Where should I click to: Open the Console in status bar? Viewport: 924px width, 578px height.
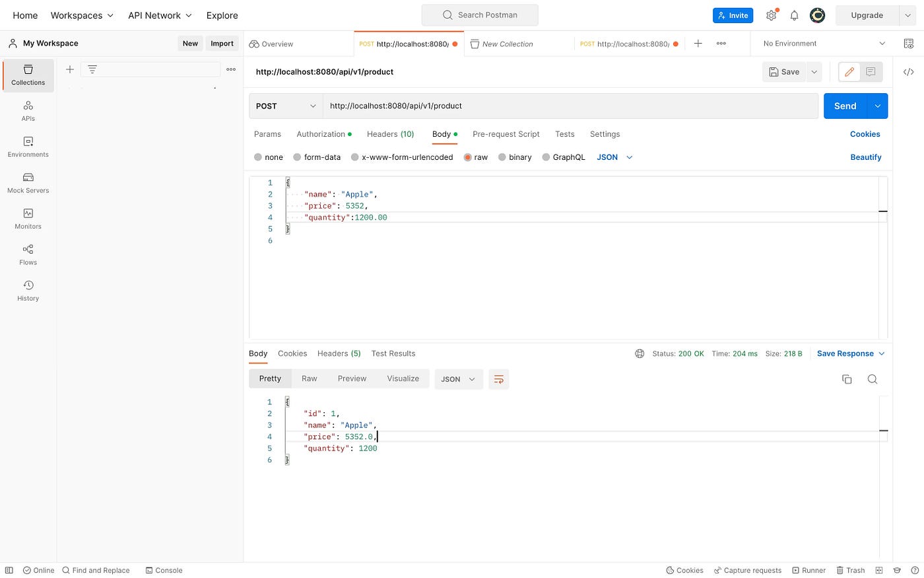164,570
